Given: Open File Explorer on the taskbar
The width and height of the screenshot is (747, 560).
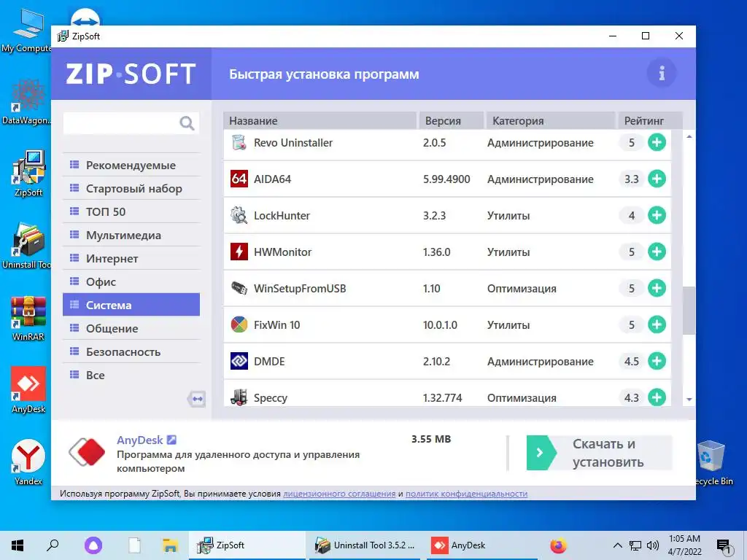Looking at the screenshot, I should point(170,545).
